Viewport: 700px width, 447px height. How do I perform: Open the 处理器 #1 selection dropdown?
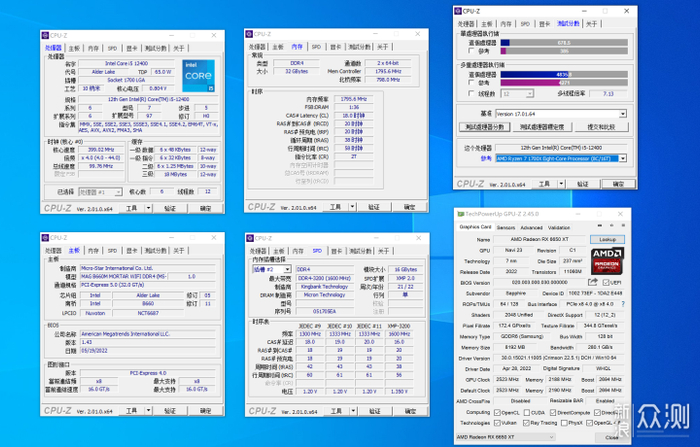(100, 192)
